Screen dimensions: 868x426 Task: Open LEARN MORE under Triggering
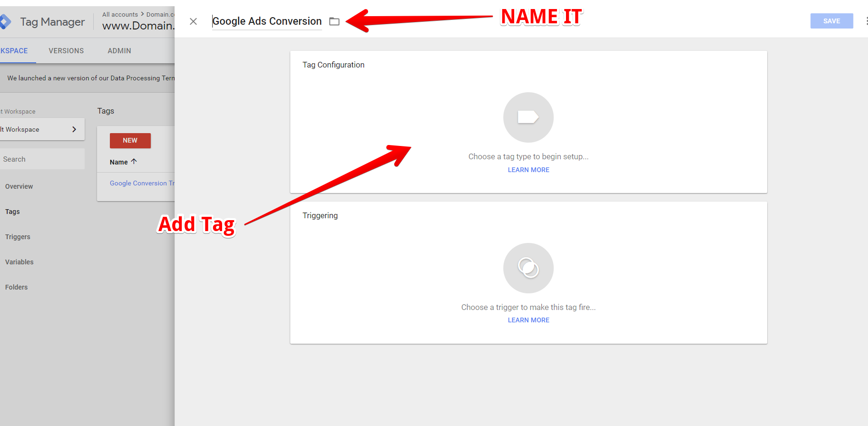[528, 320]
